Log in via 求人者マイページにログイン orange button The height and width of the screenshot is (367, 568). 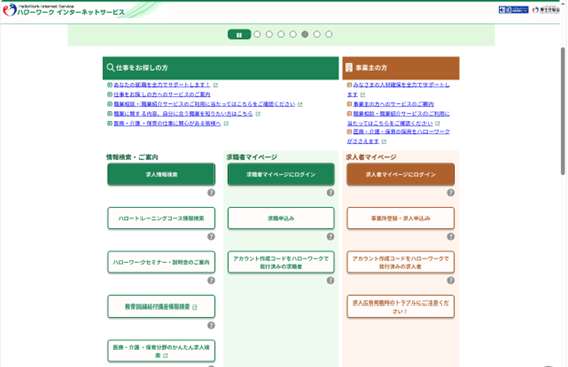tap(401, 174)
